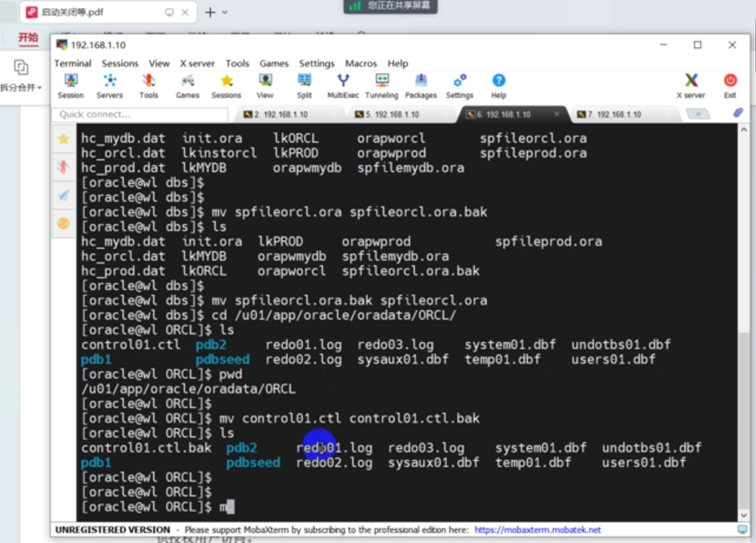756x543 pixels.
Task: Open the mobaxterm.mobatek.net link
Action: (x=537, y=529)
